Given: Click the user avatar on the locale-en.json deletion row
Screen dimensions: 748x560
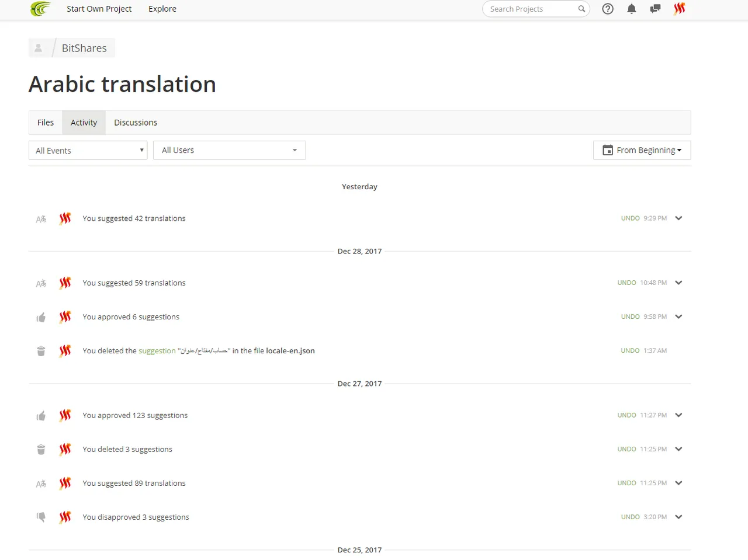Looking at the screenshot, I should click(65, 350).
